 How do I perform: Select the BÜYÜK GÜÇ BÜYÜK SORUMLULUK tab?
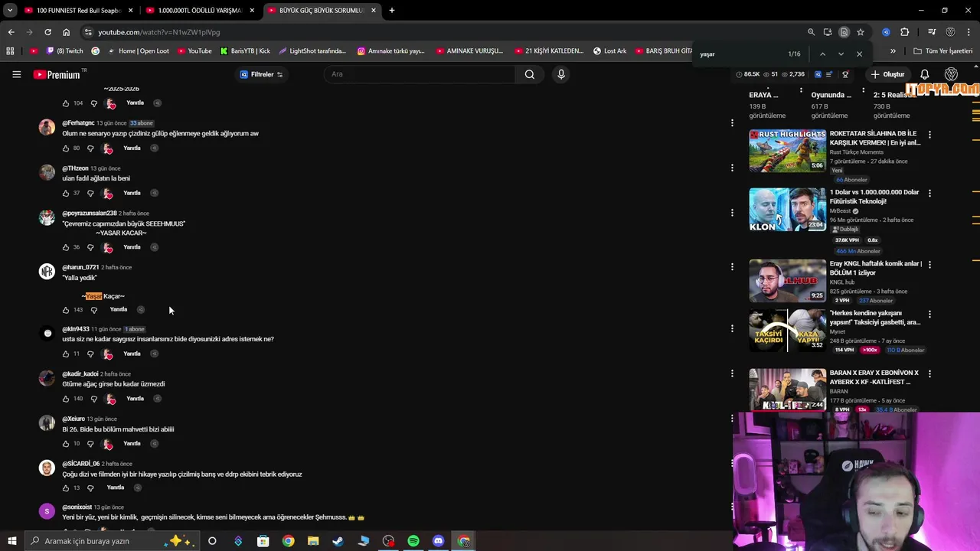[x=321, y=11]
